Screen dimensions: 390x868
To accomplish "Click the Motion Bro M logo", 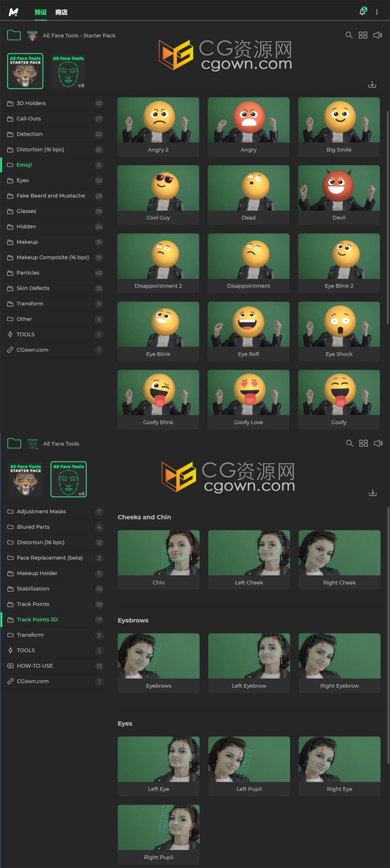I will [x=14, y=12].
